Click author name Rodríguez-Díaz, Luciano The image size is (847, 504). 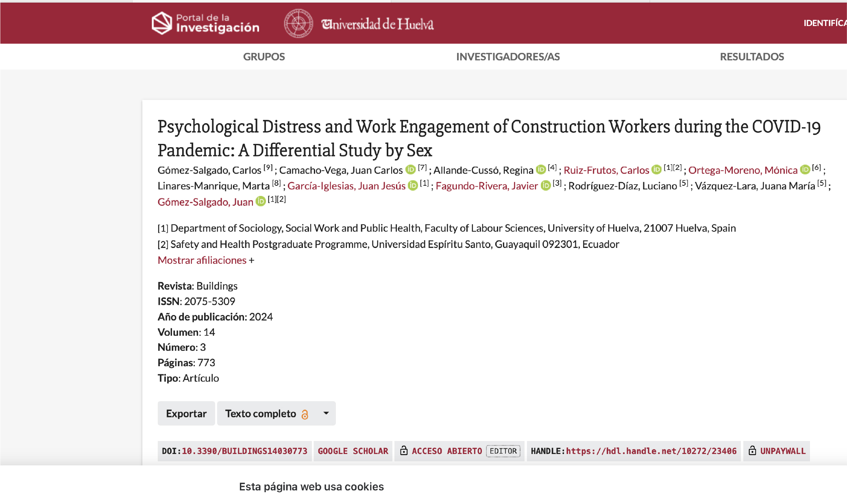click(623, 186)
